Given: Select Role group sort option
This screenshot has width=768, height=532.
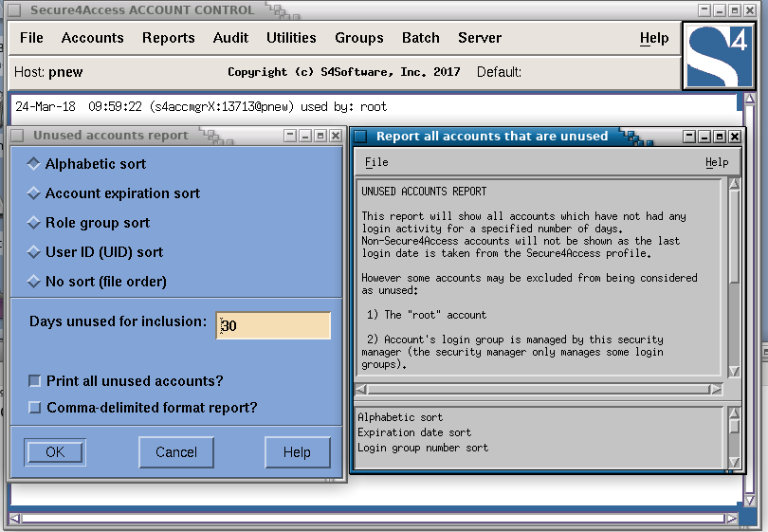Looking at the screenshot, I should pyautogui.click(x=89, y=223).
